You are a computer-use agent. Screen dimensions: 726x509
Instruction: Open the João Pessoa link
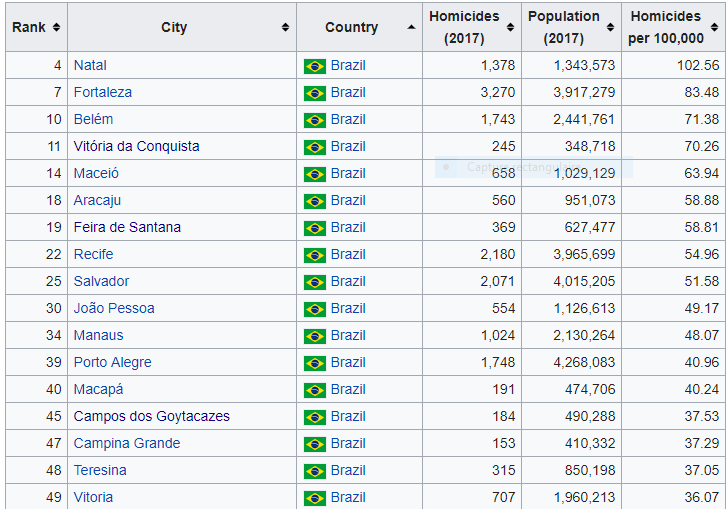(114, 308)
